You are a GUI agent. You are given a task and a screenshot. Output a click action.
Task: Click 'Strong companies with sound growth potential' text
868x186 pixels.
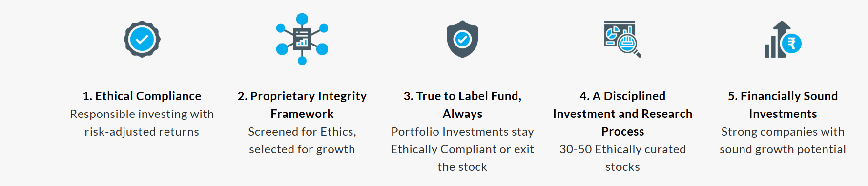tap(783, 140)
